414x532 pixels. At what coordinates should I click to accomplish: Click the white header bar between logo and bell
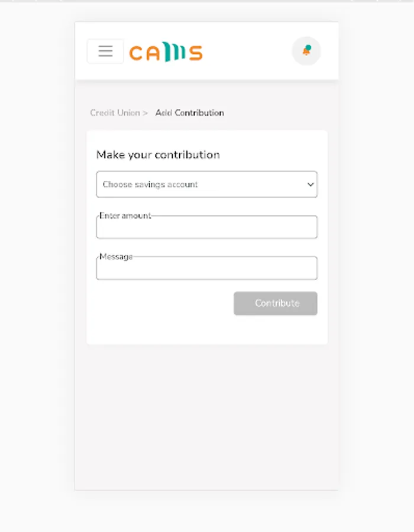pyautogui.click(x=247, y=51)
